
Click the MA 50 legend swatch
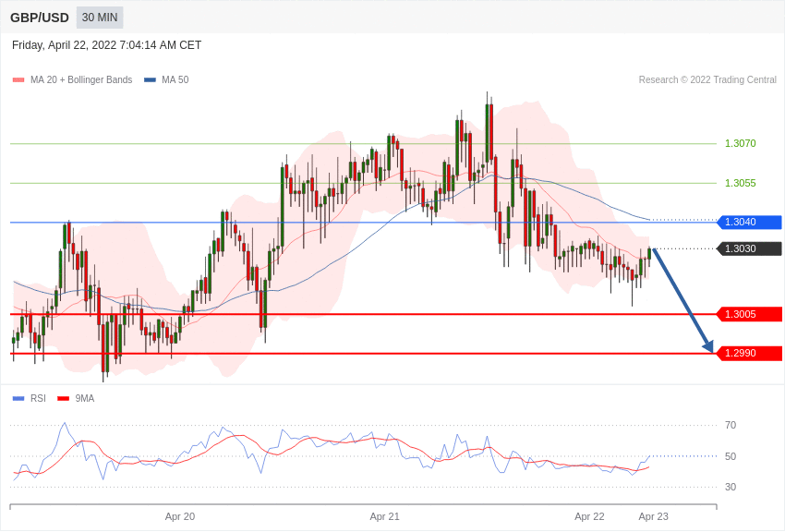coord(151,79)
